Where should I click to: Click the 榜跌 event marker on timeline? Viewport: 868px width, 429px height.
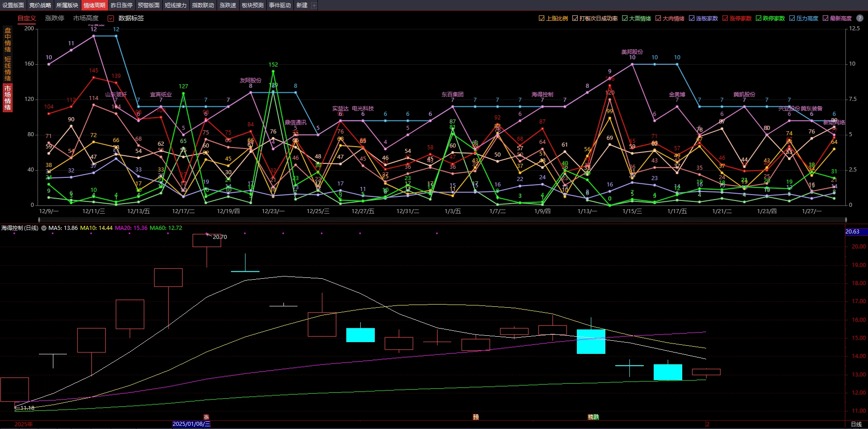[593, 417]
